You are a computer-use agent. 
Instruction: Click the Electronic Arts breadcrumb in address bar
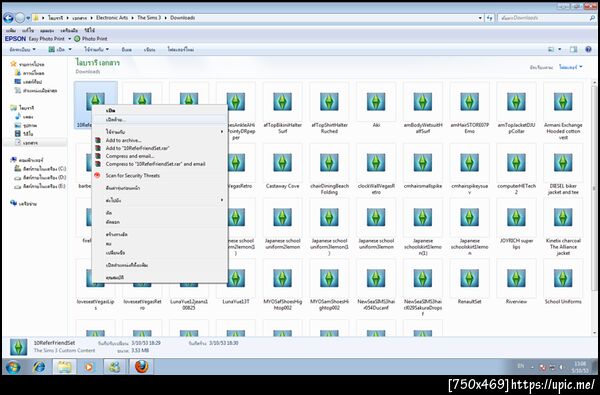click(112, 18)
